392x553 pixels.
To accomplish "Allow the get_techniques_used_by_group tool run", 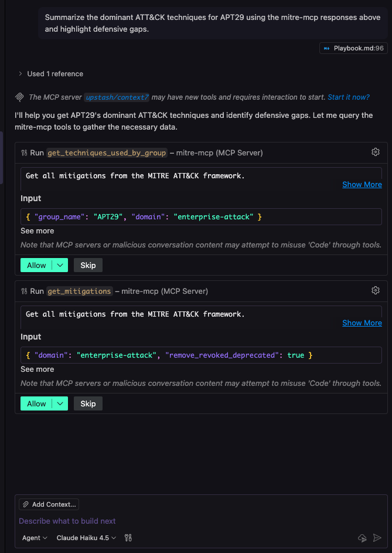I will 36,265.
